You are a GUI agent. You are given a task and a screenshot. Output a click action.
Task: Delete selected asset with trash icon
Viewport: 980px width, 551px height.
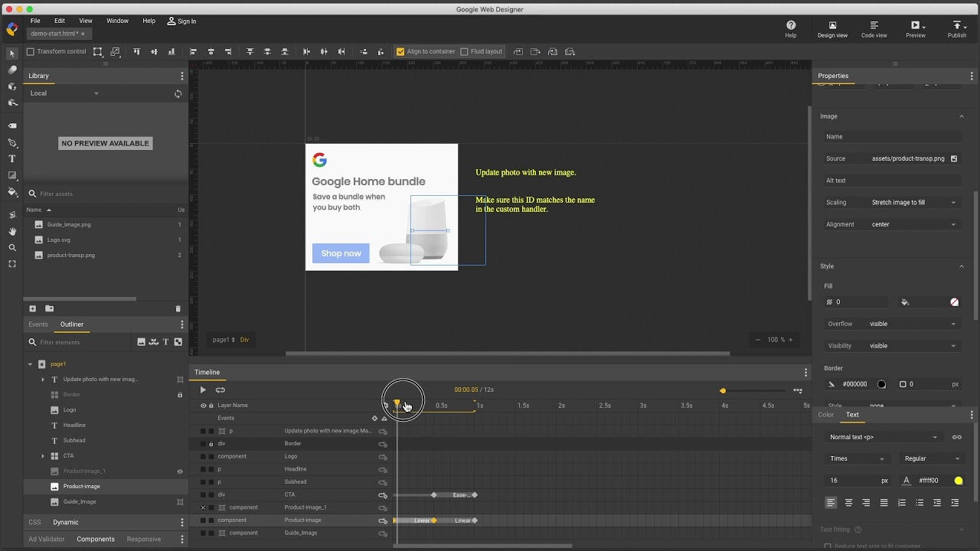point(178,309)
